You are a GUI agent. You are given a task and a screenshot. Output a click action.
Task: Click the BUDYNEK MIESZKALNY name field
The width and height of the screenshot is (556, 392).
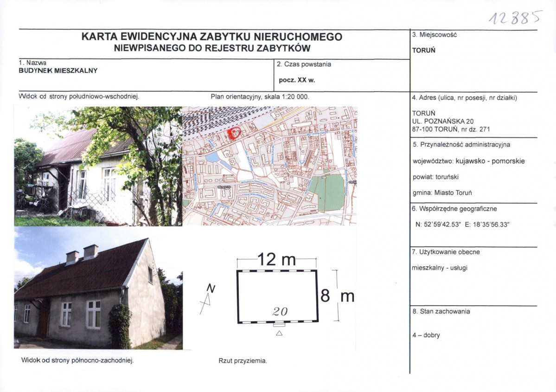pos(58,71)
